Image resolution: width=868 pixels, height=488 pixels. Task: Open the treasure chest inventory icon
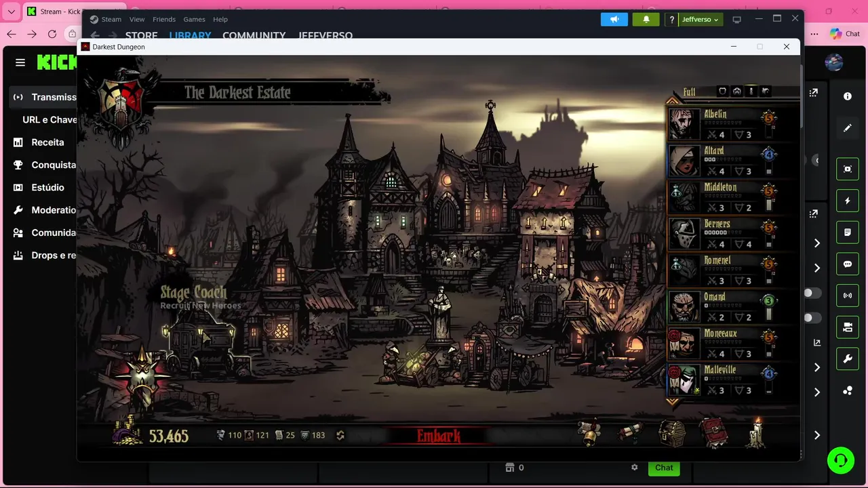672,433
